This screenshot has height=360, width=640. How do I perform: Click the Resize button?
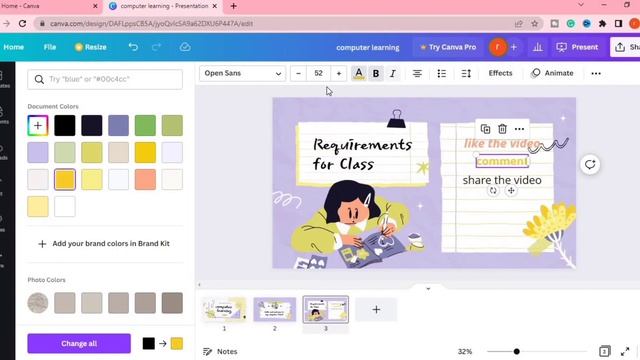pyautogui.click(x=91, y=47)
